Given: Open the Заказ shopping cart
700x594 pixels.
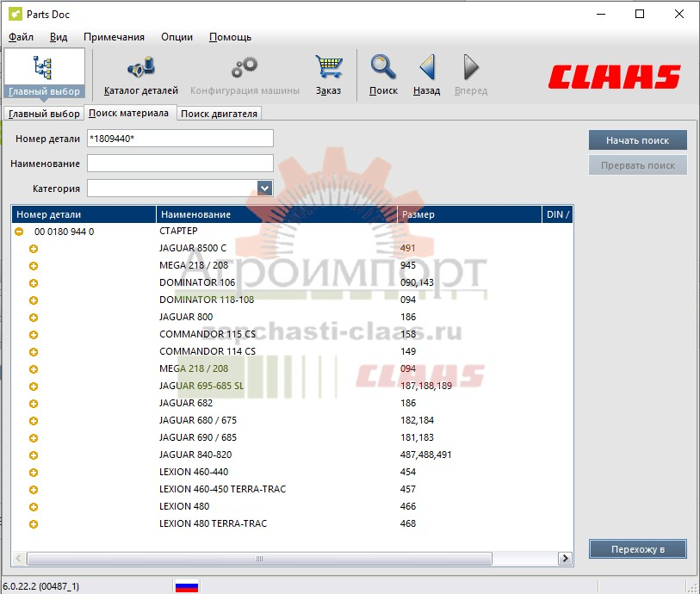Looking at the screenshot, I should [329, 75].
